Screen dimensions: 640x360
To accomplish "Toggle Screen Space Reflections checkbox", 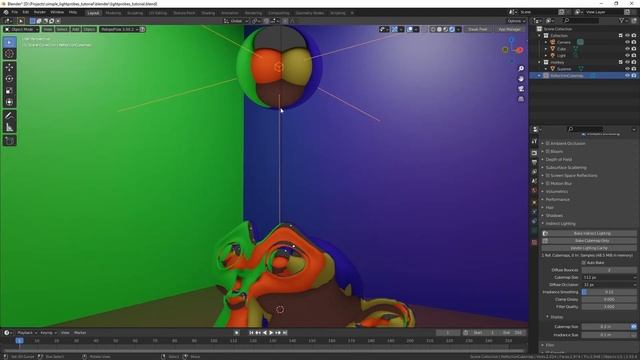I will pos(548,176).
